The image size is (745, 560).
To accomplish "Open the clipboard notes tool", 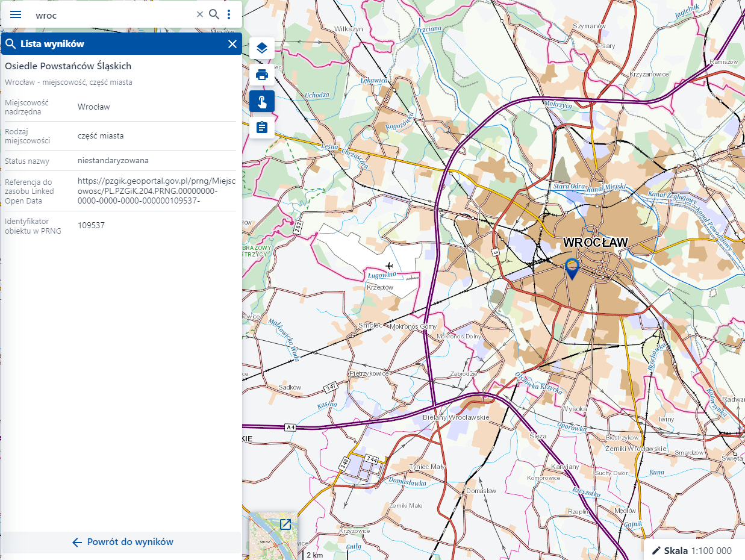I will (x=262, y=128).
